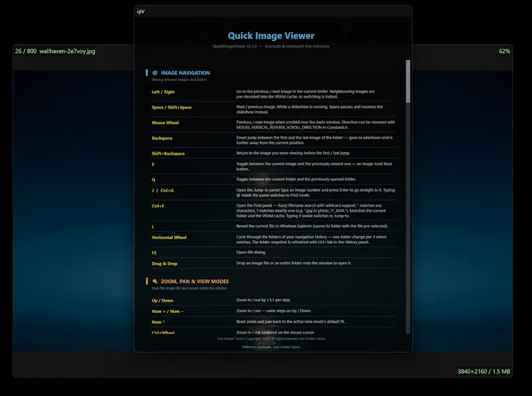Click the 'Moving between images and folders' subtitle
This screenshot has height=396, width=532.
[x=179, y=80]
